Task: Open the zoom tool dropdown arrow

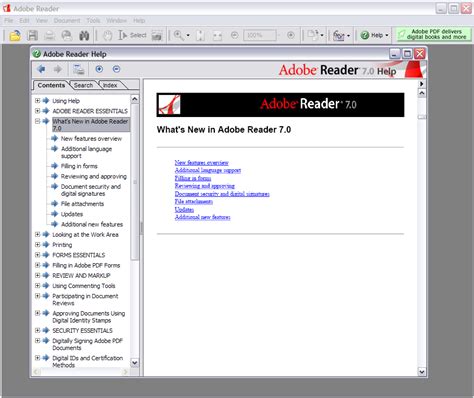Action: click(188, 35)
